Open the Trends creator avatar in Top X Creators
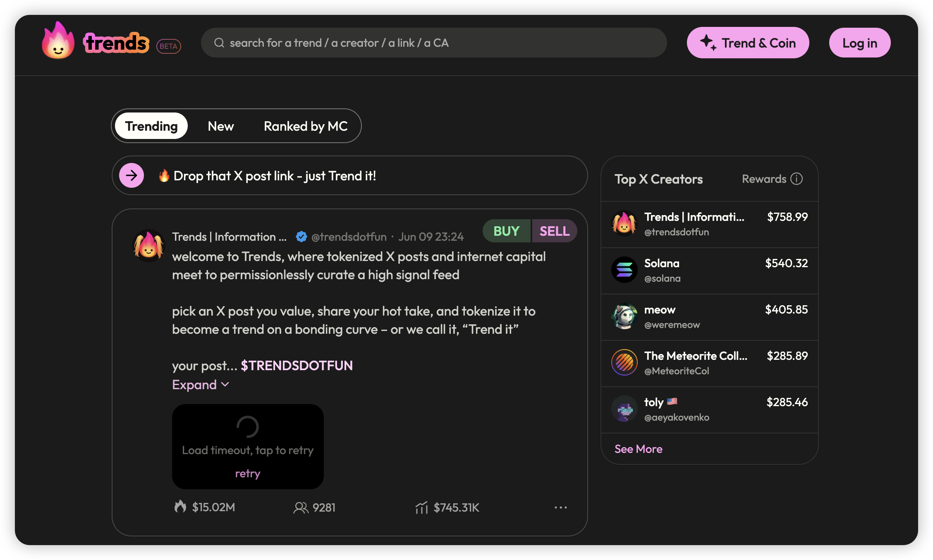Viewport: 933px width, 560px height. pyautogui.click(x=624, y=223)
